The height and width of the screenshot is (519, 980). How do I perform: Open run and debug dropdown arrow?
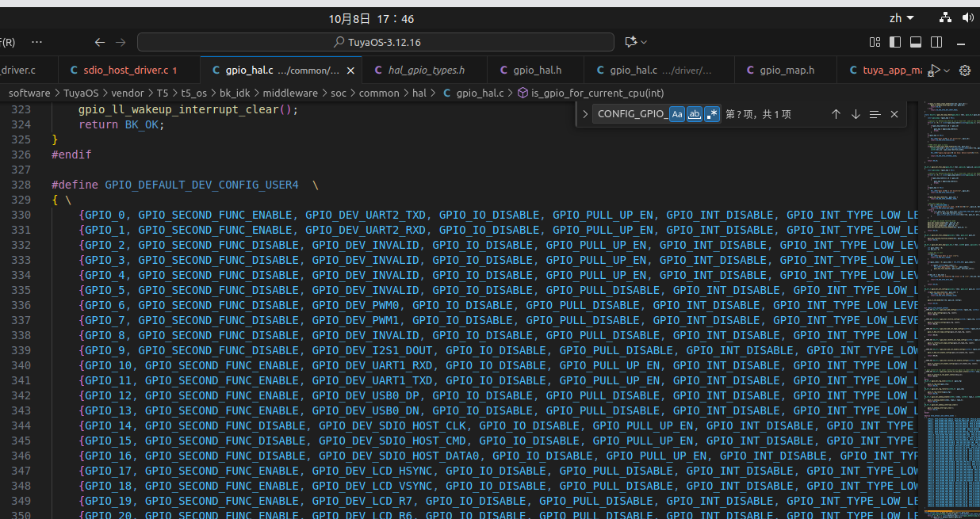947,71
